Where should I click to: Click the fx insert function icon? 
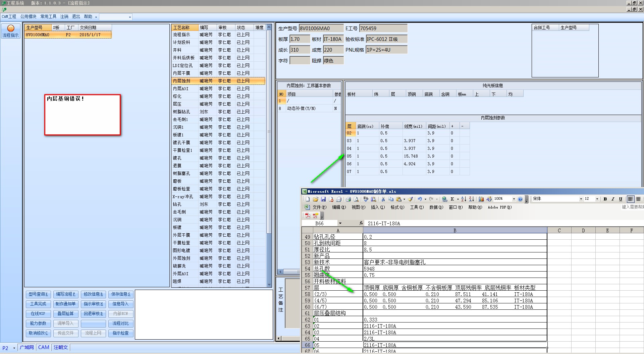(361, 223)
